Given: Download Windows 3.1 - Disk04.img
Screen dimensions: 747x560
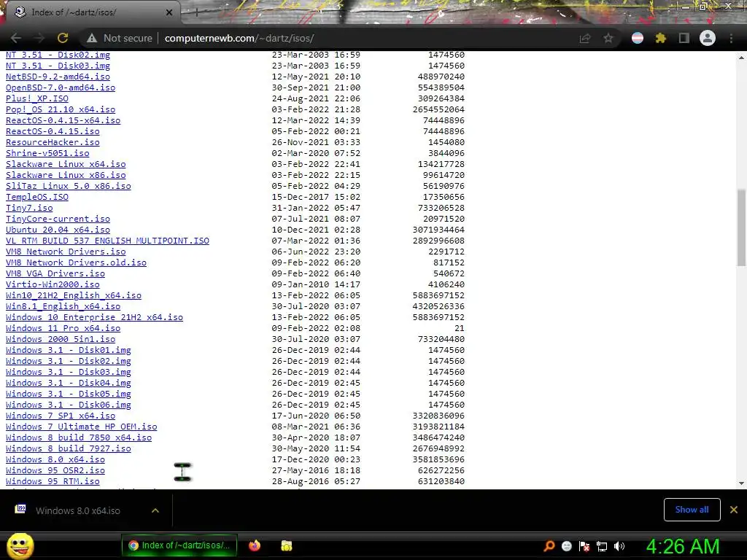Looking at the screenshot, I should pyautogui.click(x=68, y=384).
